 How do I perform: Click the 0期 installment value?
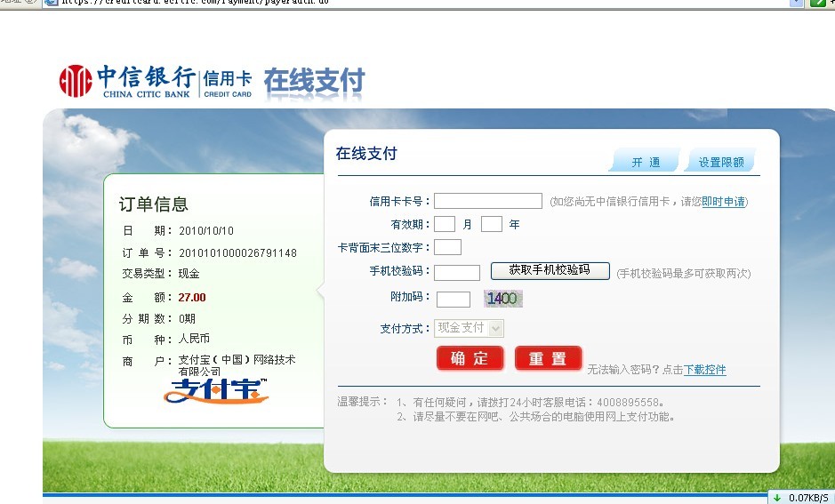click(187, 319)
